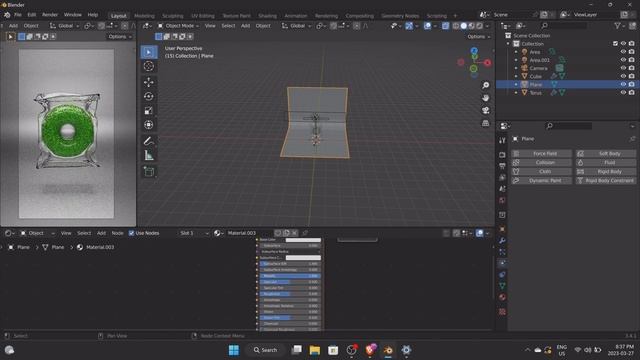Toggle X-ray display in viewport header

click(x=445, y=26)
